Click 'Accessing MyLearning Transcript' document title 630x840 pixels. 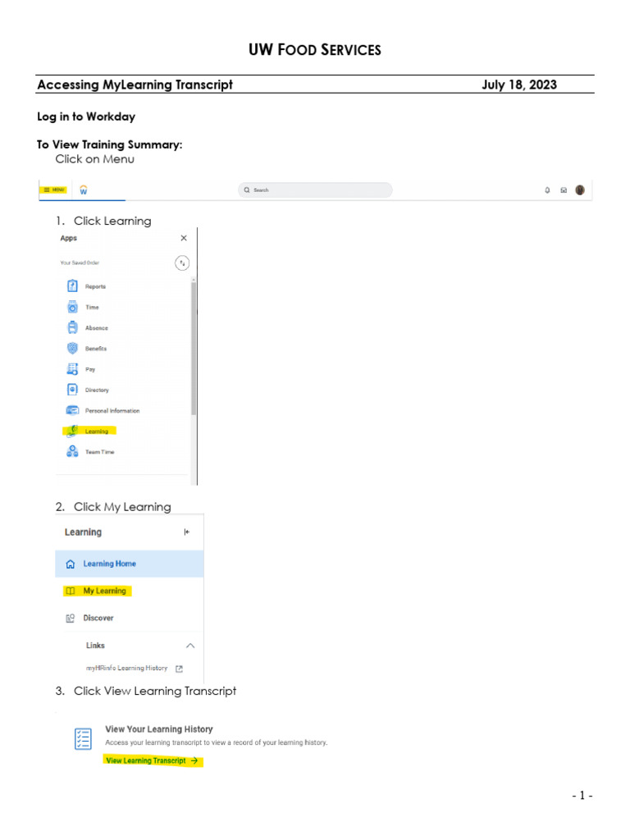pos(135,84)
